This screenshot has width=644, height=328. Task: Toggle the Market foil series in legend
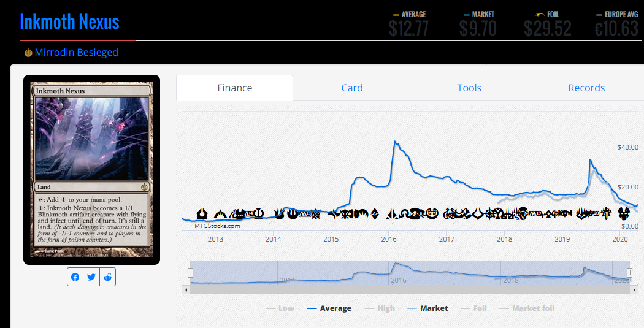click(x=527, y=308)
